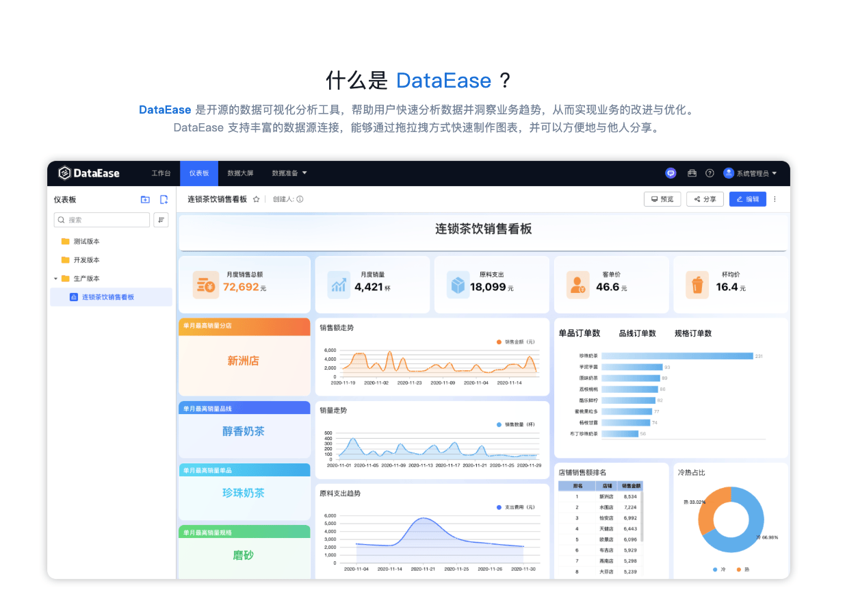Select the 单品订单数 tab
858x616 pixels.
[x=580, y=333]
